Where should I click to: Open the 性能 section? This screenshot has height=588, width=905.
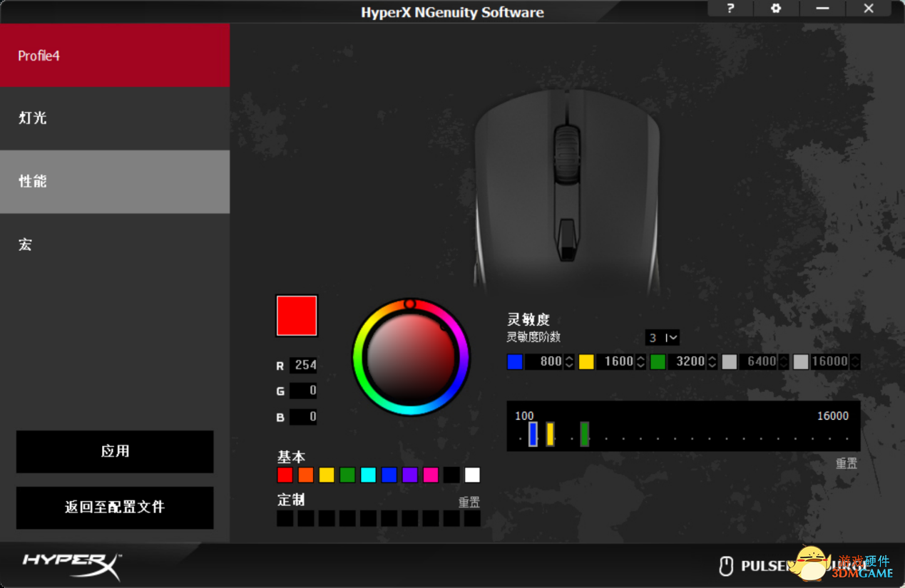point(115,182)
